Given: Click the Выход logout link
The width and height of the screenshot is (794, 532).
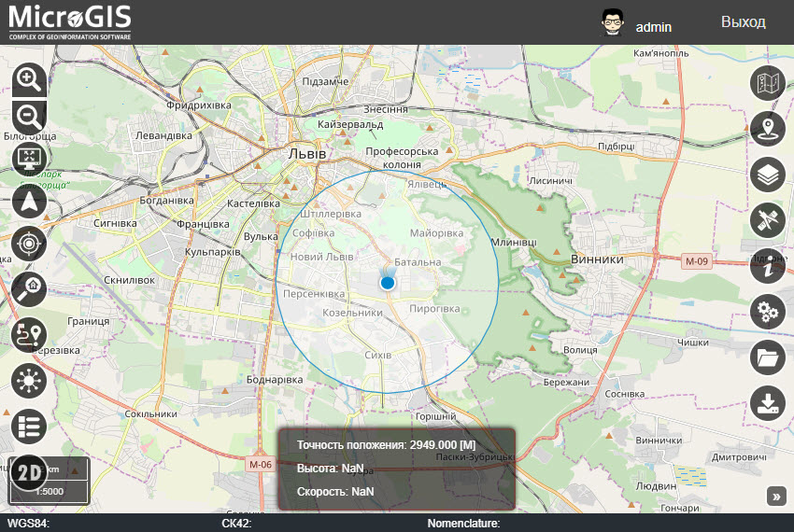Looking at the screenshot, I should (743, 22).
